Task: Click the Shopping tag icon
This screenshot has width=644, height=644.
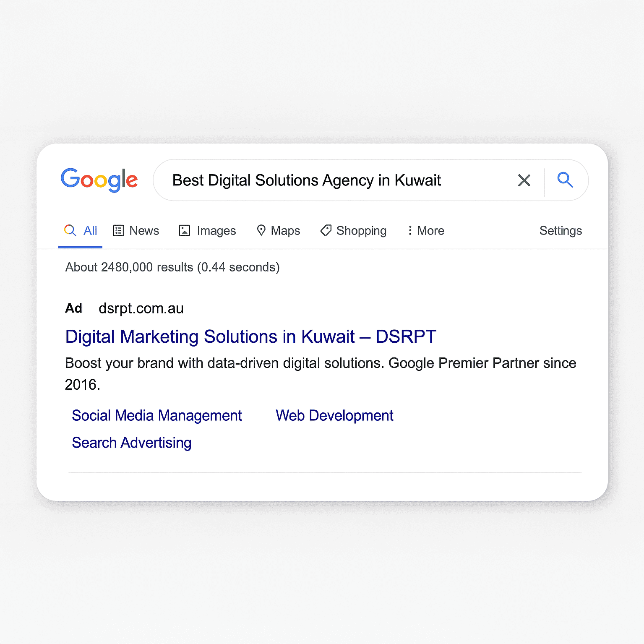Action: (x=326, y=230)
